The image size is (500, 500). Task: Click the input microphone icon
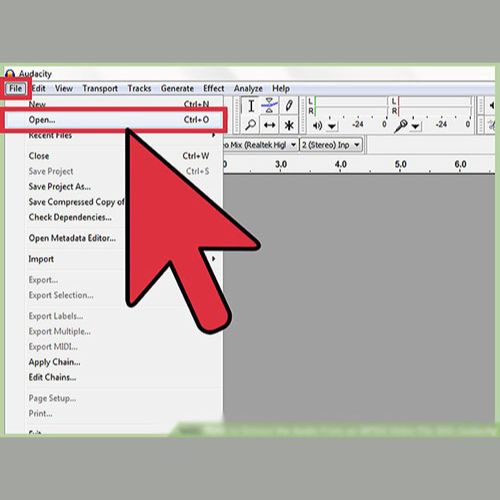click(x=401, y=126)
